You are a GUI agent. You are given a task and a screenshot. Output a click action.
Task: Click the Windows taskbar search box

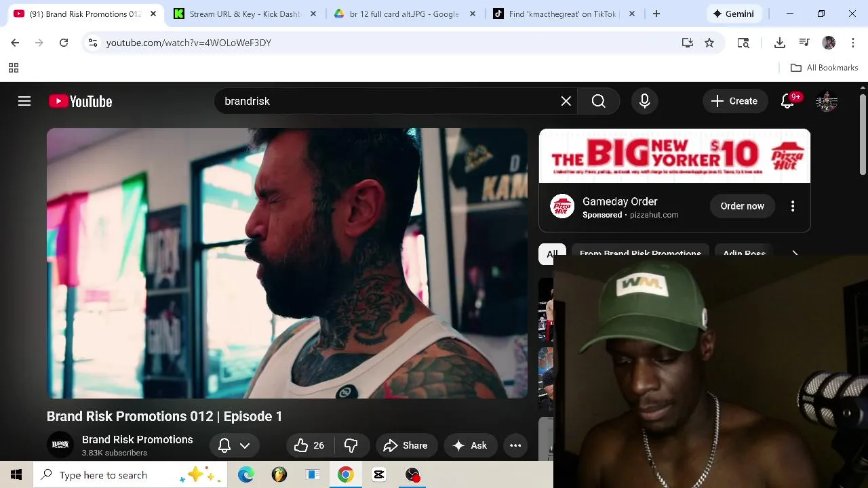131,475
